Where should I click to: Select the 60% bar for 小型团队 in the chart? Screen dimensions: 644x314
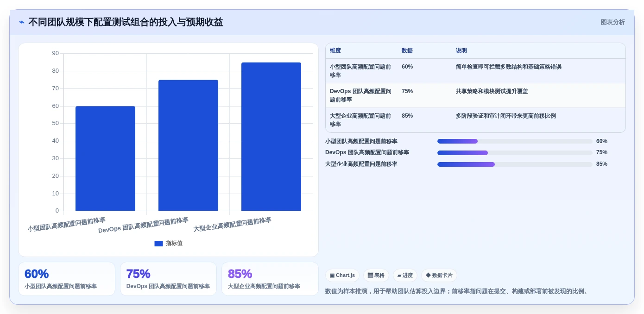coord(105,158)
